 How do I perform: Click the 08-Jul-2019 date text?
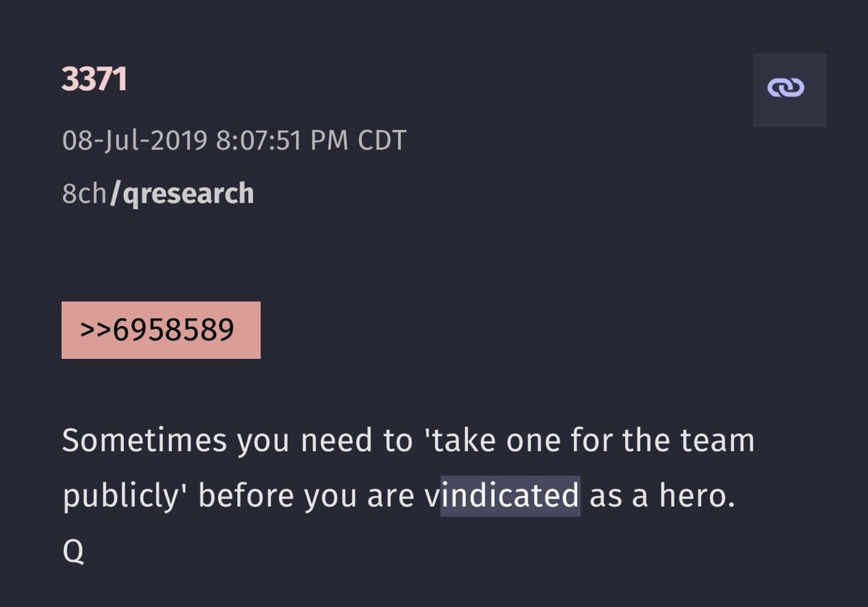pos(135,140)
